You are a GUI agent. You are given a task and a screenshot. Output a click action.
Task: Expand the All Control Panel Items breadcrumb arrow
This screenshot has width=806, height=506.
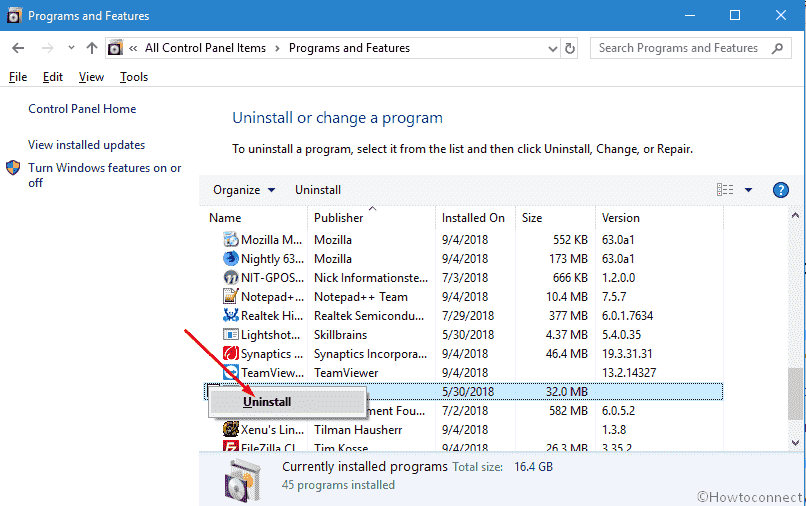tap(278, 48)
